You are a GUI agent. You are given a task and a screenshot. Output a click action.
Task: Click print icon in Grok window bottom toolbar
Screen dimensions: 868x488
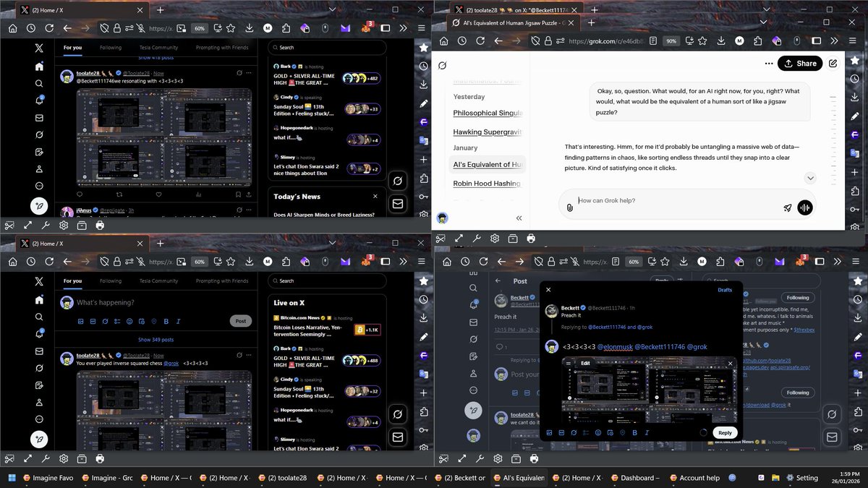click(531, 238)
